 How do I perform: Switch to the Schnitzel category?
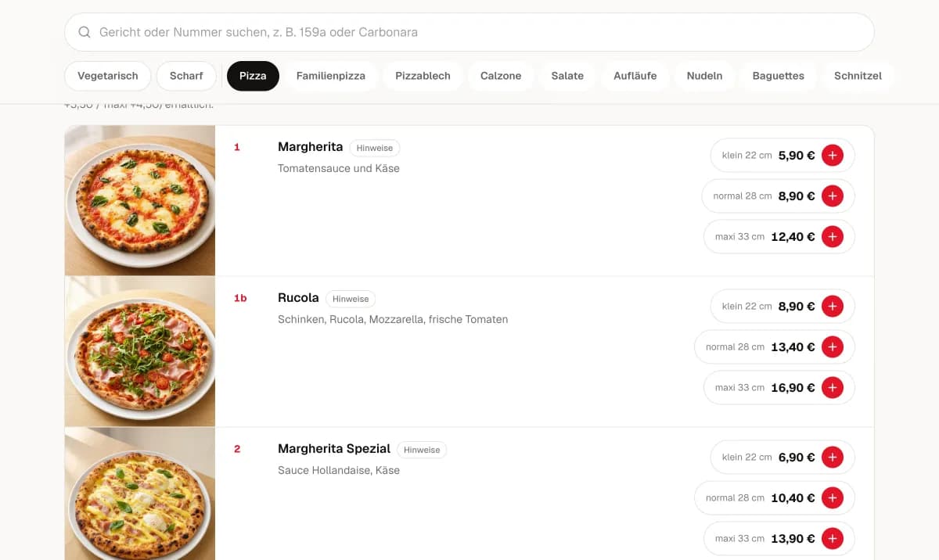click(x=858, y=76)
